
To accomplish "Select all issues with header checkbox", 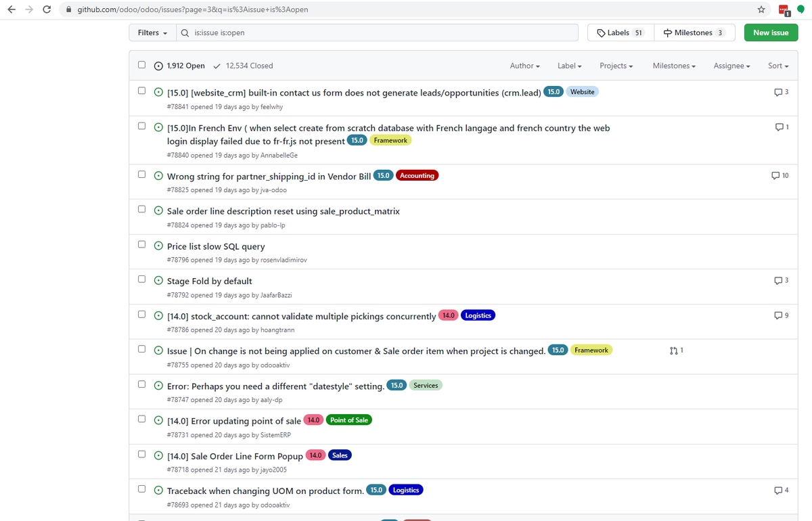I will coord(141,65).
